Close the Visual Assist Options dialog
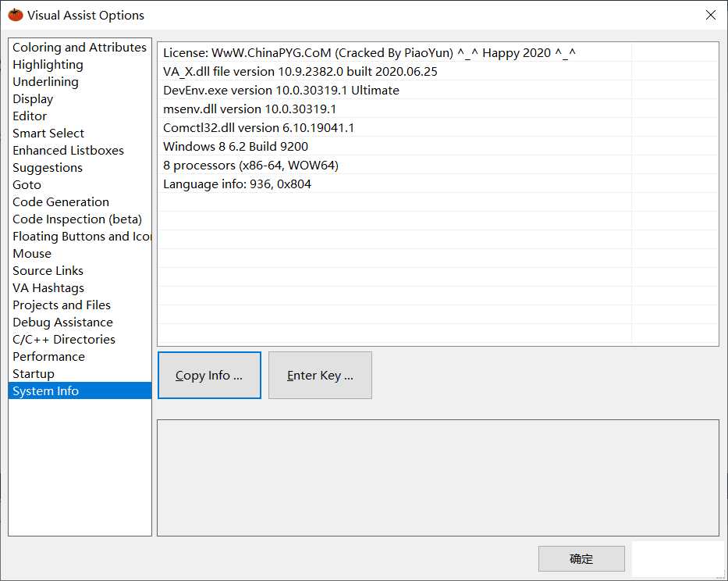Image resolution: width=728 pixels, height=581 pixels. pos(710,15)
